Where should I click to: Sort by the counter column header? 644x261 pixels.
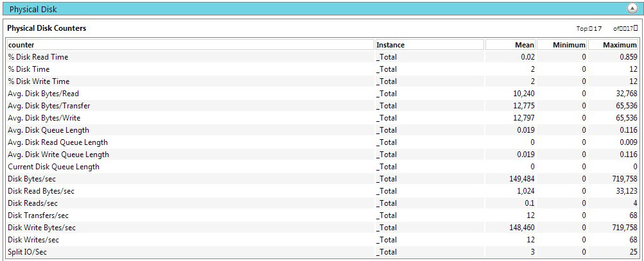(191, 45)
